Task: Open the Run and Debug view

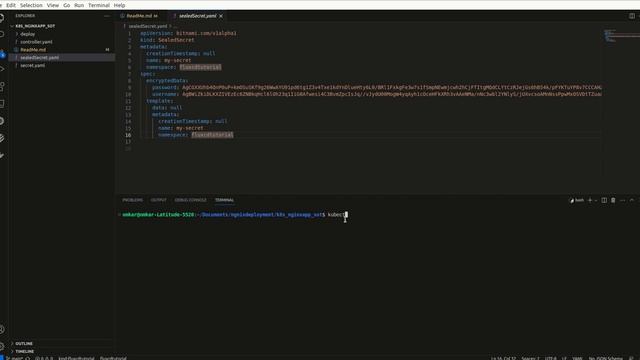Action: pos(2,69)
